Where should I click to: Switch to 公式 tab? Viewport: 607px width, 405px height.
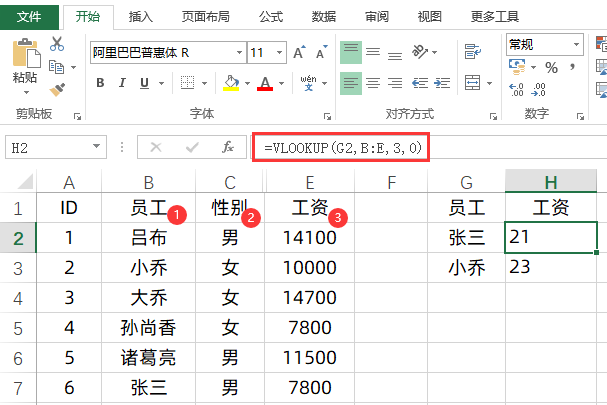pyautogui.click(x=271, y=17)
